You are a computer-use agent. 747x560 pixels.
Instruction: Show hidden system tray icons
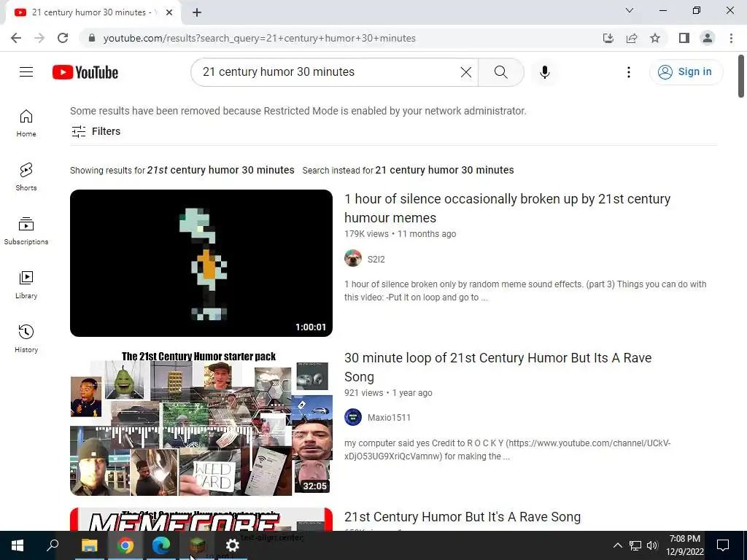coord(617,545)
